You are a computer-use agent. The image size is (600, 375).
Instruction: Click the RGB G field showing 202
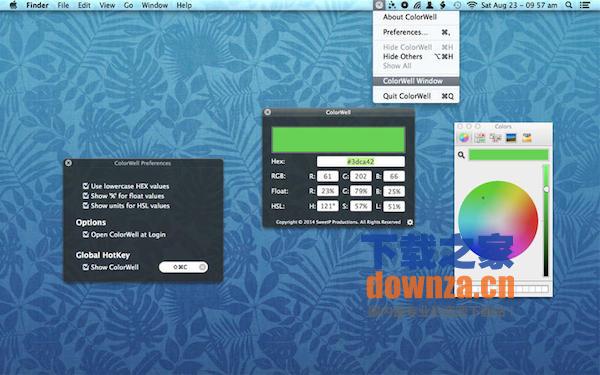pyautogui.click(x=361, y=176)
